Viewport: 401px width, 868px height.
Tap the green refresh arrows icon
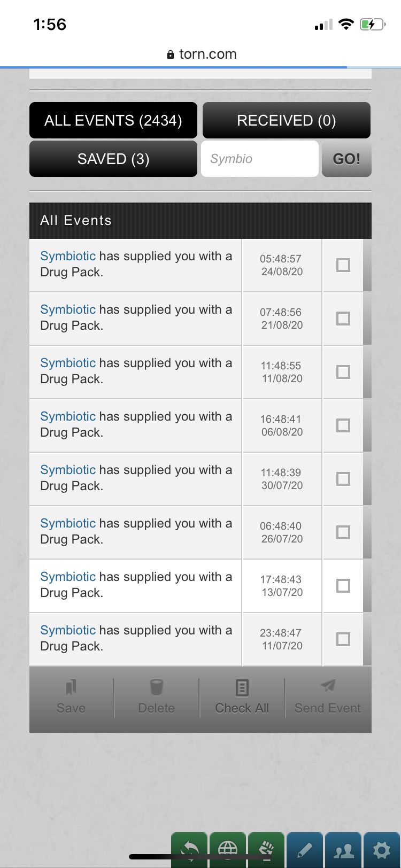(189, 850)
